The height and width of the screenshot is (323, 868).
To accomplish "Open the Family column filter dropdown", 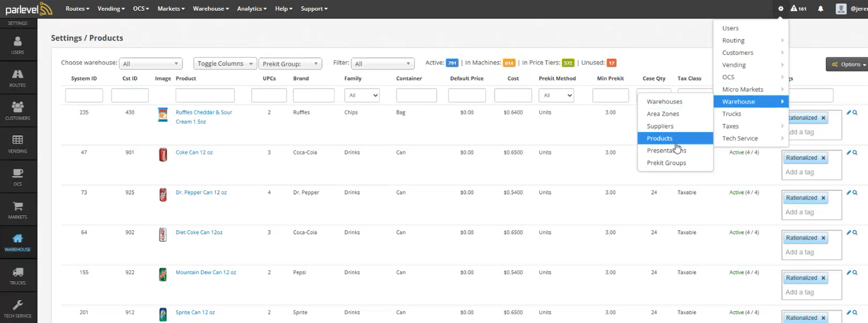I will (x=362, y=95).
